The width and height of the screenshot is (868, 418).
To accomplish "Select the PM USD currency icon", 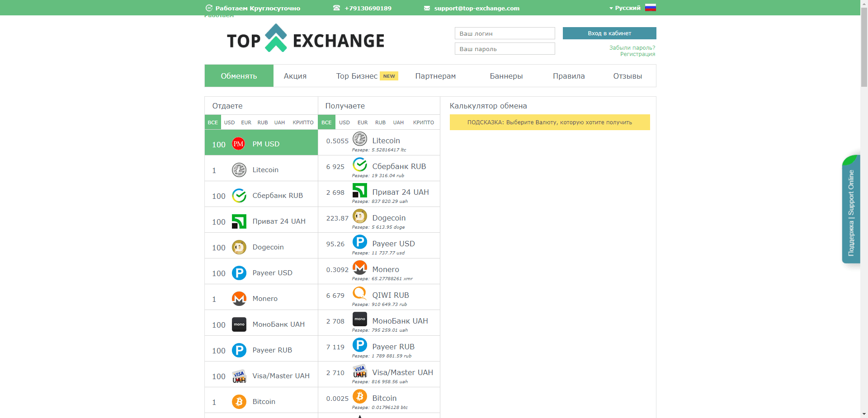I will (239, 143).
